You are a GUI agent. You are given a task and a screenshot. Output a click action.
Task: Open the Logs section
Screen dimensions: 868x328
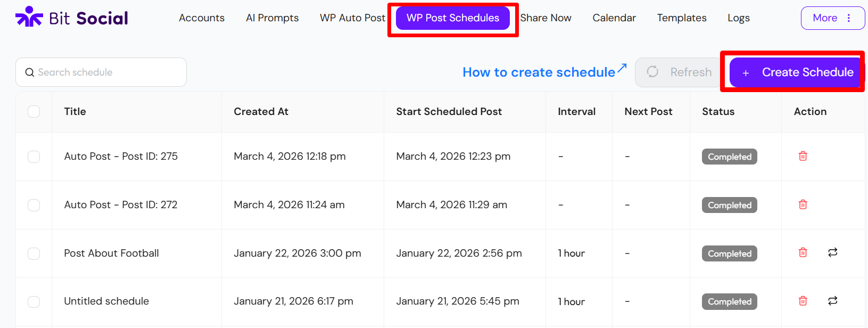click(738, 18)
